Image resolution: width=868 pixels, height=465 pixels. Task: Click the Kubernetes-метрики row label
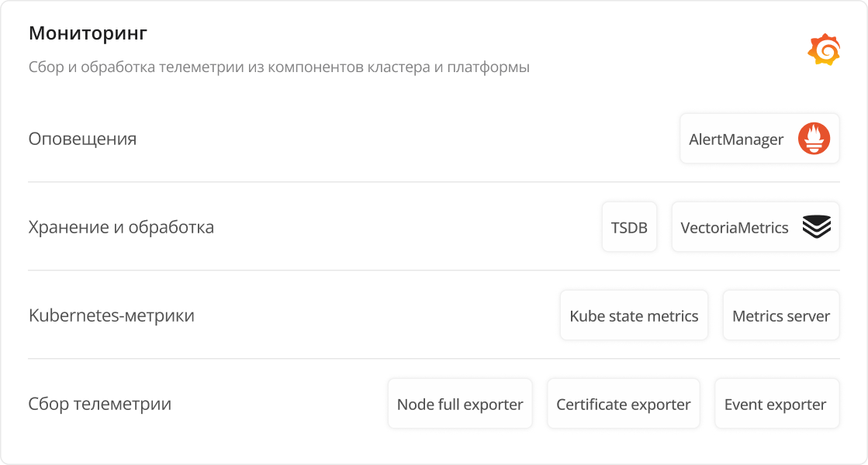click(111, 315)
